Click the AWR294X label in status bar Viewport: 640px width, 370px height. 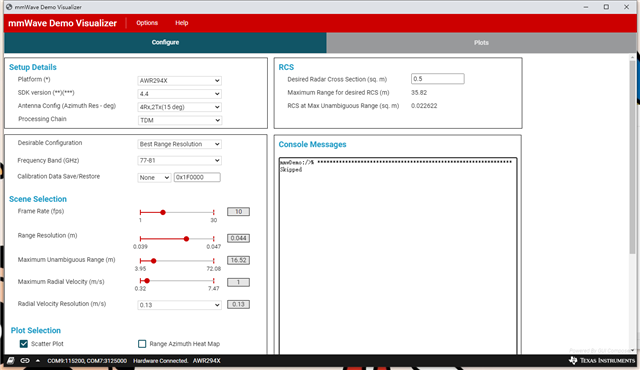pos(207,361)
